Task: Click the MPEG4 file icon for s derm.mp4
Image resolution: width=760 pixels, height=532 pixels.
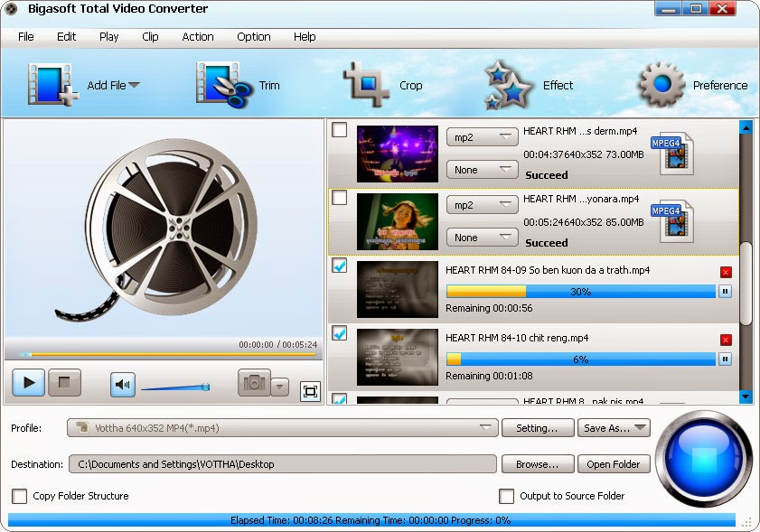Action: click(x=672, y=154)
